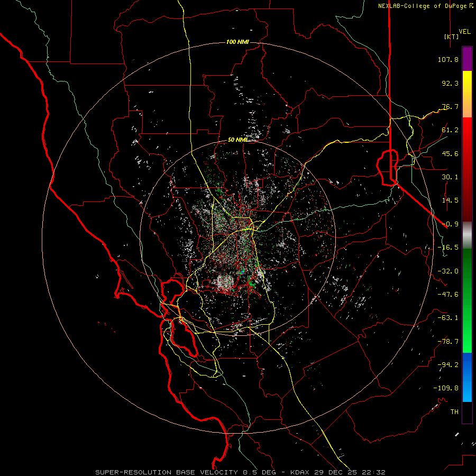Screen dimensions: 476x476
Task: Click the yellow-orange segment of the color bar
Action: pyautogui.click(x=467, y=94)
